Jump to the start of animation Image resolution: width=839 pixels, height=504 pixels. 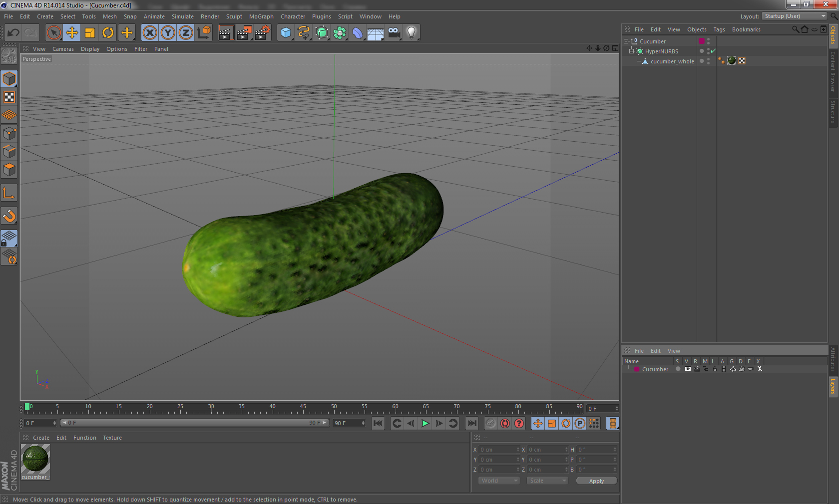[x=378, y=423]
